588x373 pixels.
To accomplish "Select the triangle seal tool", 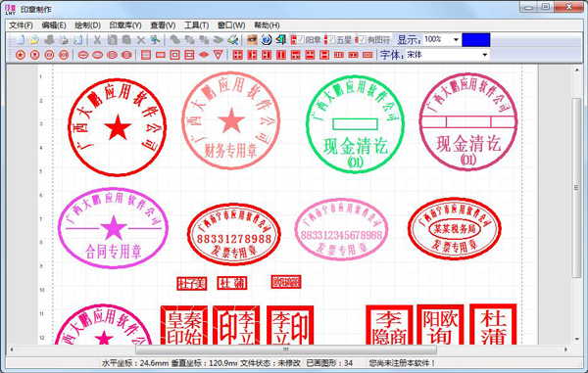I will (x=219, y=55).
